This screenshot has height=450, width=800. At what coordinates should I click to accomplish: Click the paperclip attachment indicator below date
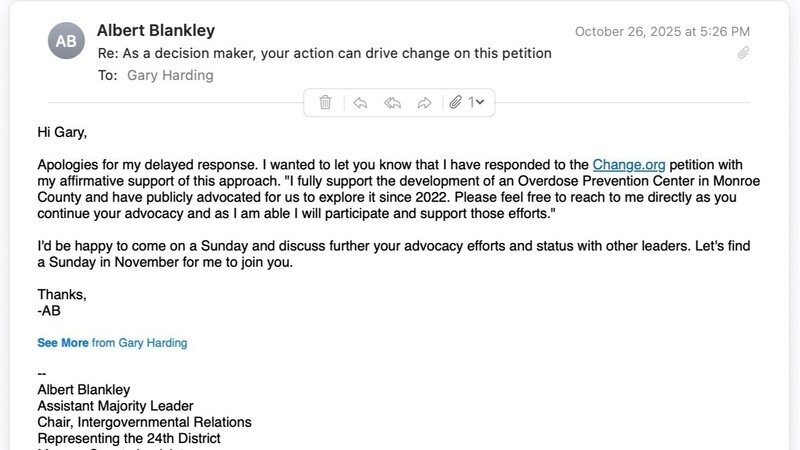743,53
